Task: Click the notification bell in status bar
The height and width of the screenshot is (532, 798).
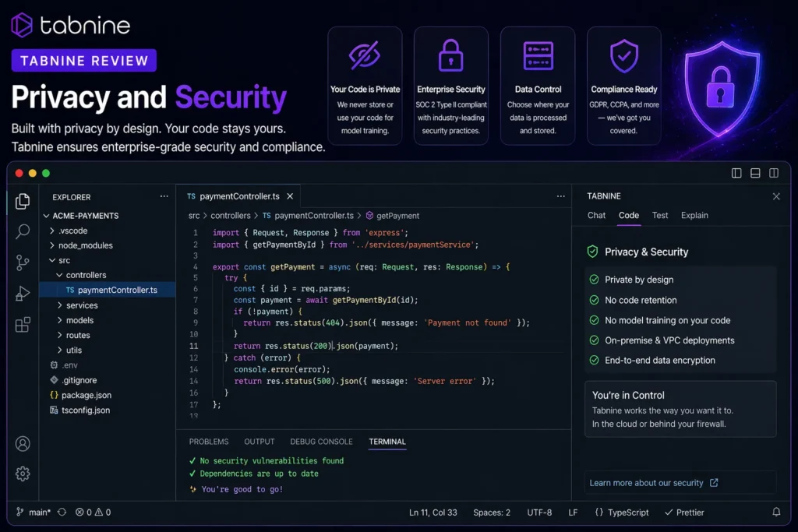Action: tap(776, 513)
